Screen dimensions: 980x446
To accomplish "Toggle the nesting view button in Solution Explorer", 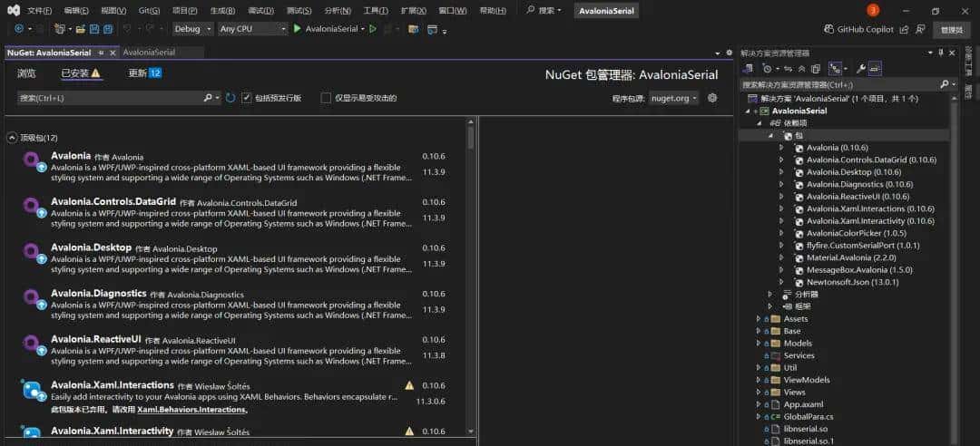I will point(835,69).
